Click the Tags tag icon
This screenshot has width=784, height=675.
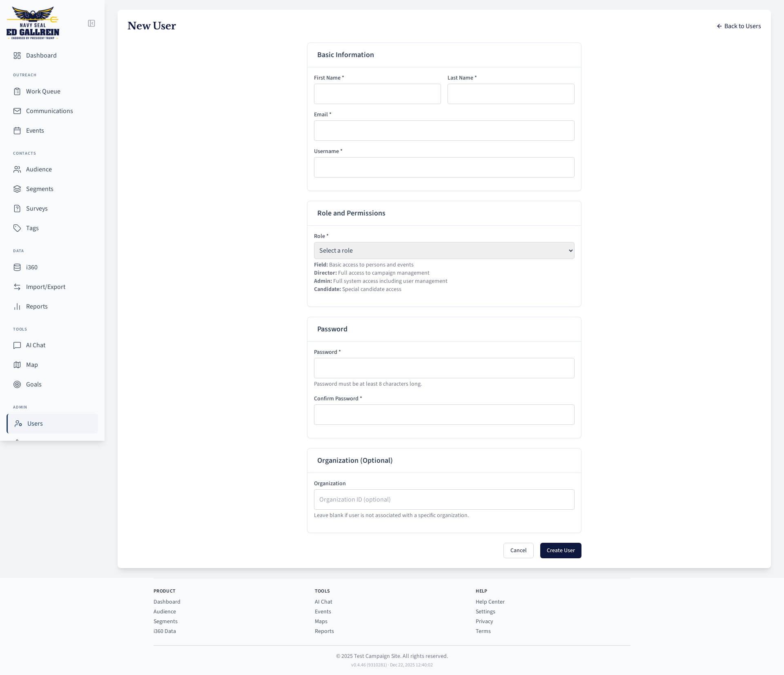point(17,228)
